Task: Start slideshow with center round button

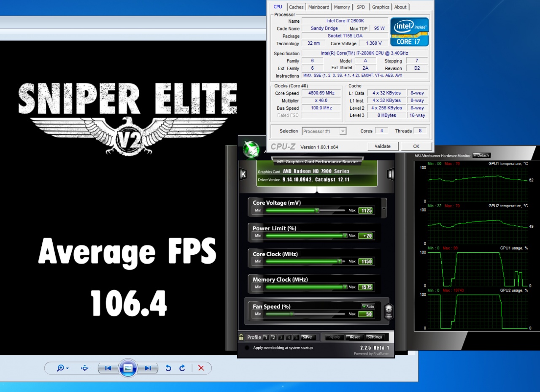Action: 128,368
